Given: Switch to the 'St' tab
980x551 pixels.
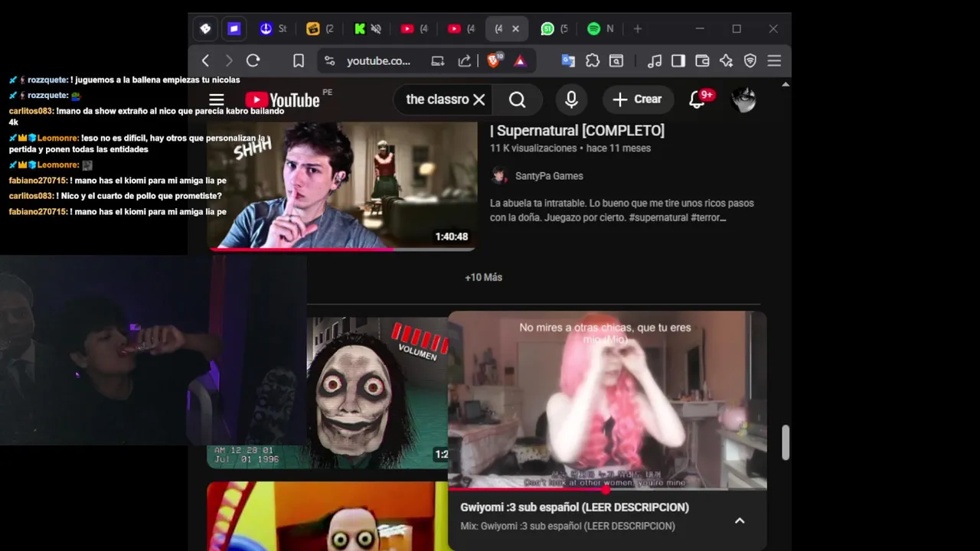Looking at the screenshot, I should (x=273, y=29).
